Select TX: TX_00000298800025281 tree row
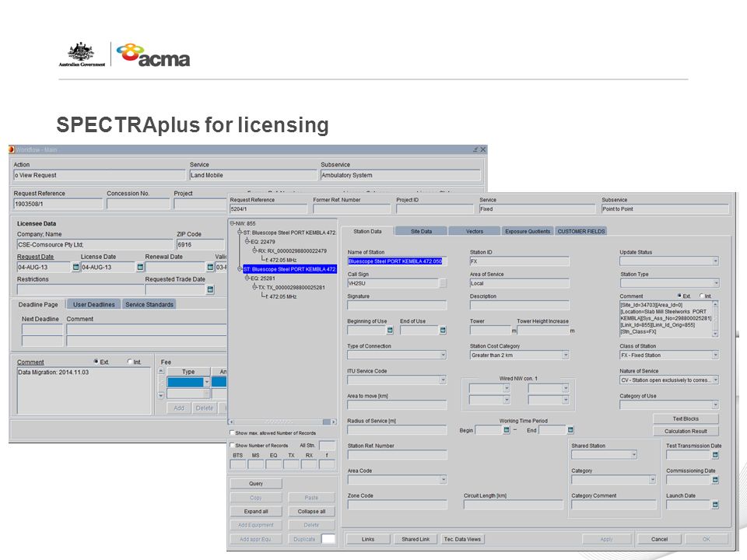This screenshot has height=560, width=747. pyautogui.click(x=292, y=287)
